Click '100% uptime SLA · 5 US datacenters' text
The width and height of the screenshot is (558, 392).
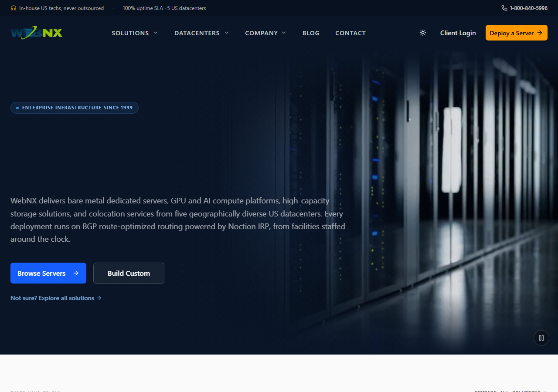[x=164, y=8]
